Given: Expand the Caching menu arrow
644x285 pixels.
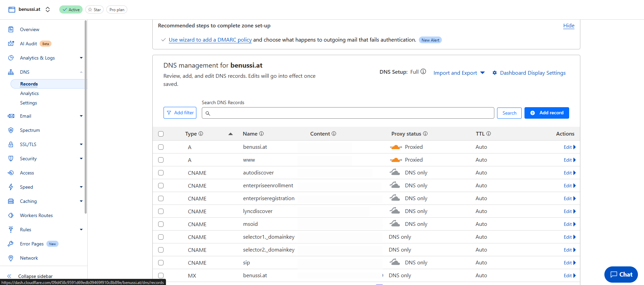Looking at the screenshot, I should tap(81, 201).
